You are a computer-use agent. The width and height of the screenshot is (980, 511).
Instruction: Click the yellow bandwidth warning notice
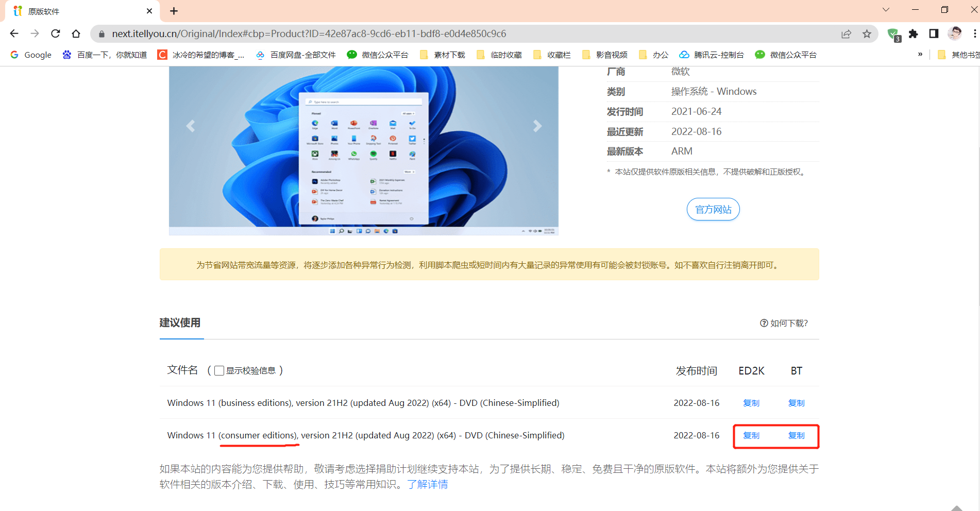tap(489, 265)
